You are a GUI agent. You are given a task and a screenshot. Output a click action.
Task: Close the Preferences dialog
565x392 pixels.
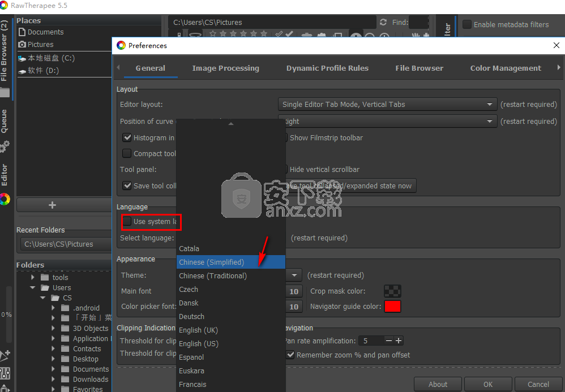tap(557, 45)
